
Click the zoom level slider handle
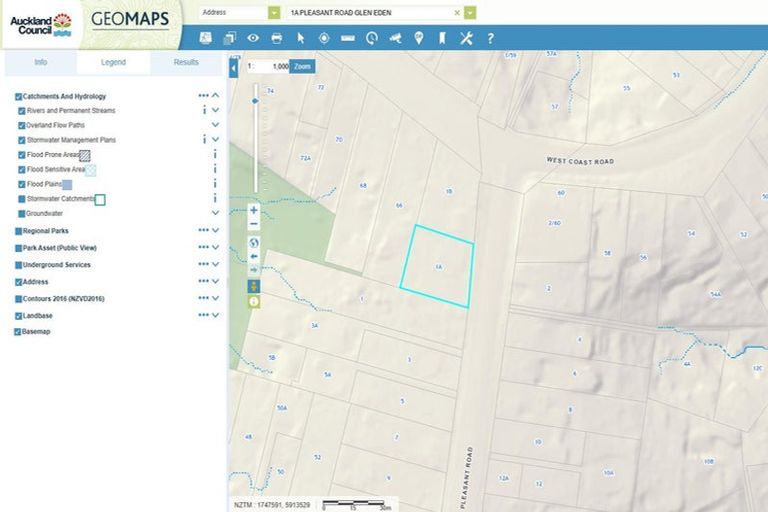[255, 101]
